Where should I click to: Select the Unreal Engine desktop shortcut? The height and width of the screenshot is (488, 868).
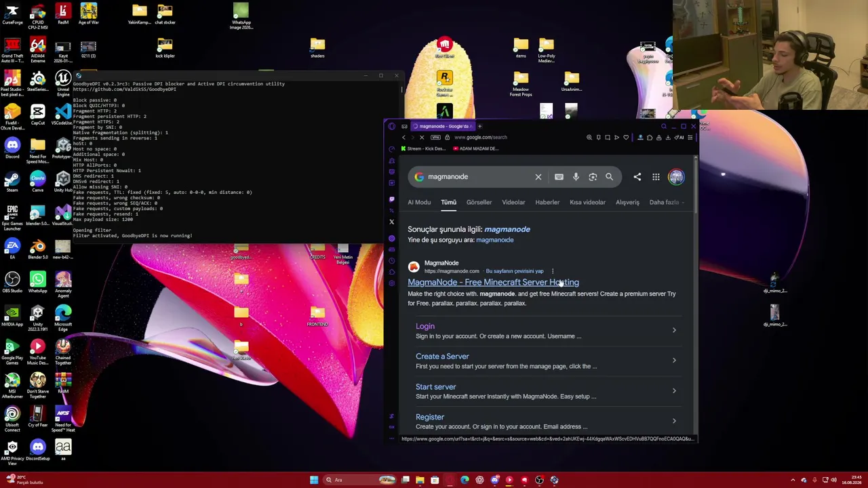tap(63, 83)
